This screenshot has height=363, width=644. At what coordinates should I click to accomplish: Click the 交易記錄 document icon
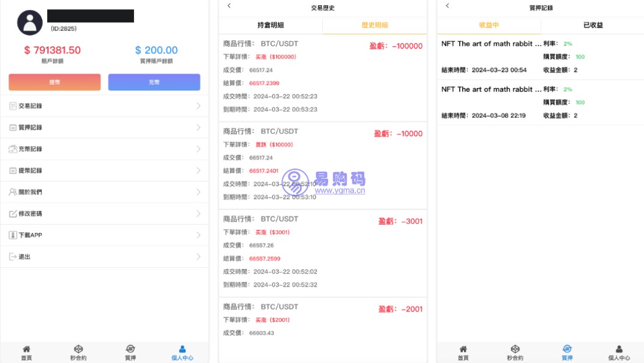click(x=13, y=106)
